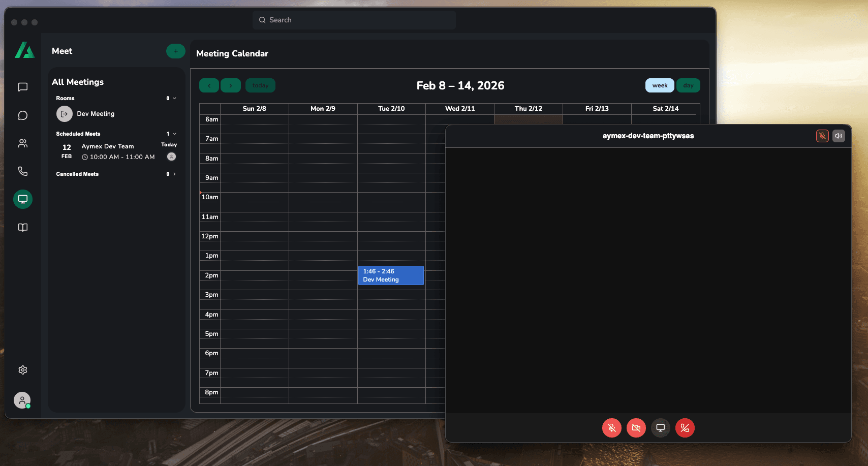Expand the Cancelled Meets section chevron
The width and height of the screenshot is (868, 466).
pos(174,174)
